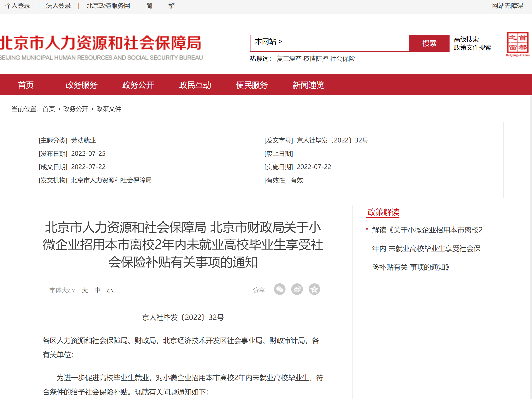Image resolution: width=532 pixels, height=399 pixels.
Task: Click the bureau title logo
Action: (101, 48)
